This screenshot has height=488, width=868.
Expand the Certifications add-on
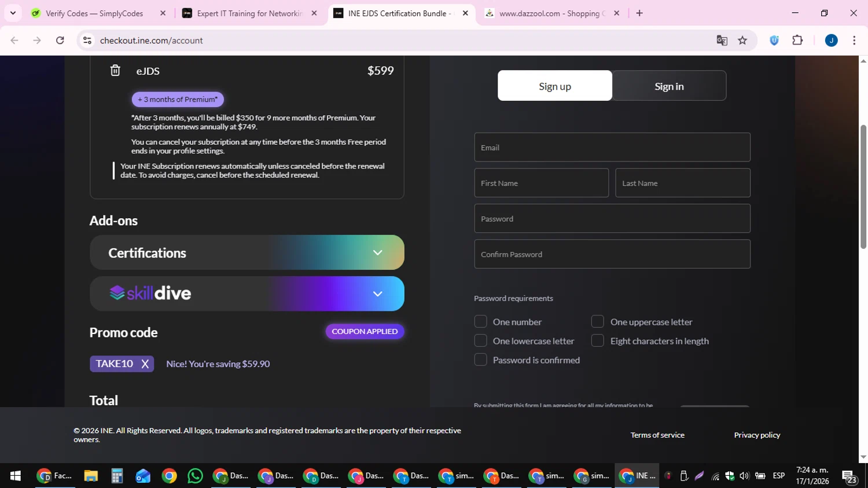(247, 252)
